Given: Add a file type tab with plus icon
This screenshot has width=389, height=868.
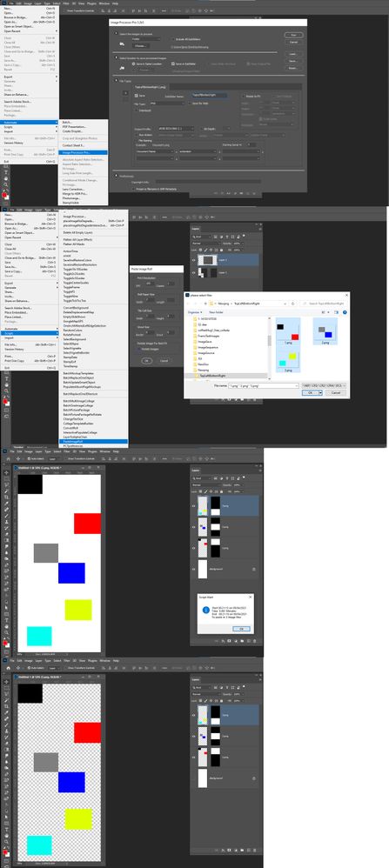Looking at the screenshot, I should 125,93.
